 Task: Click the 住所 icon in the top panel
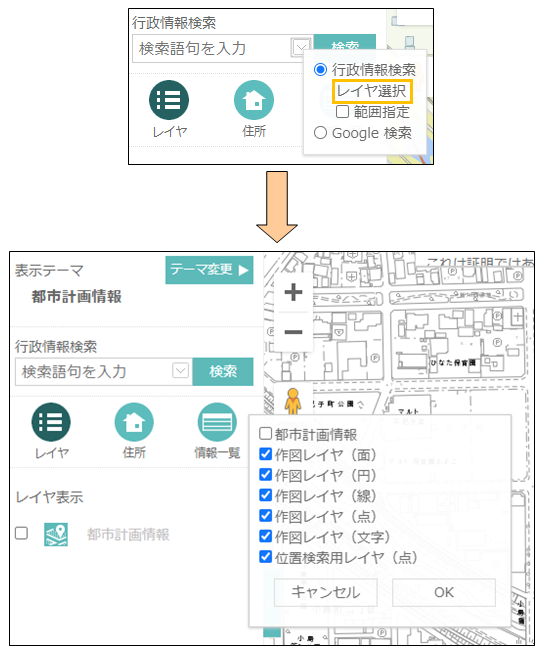click(254, 100)
